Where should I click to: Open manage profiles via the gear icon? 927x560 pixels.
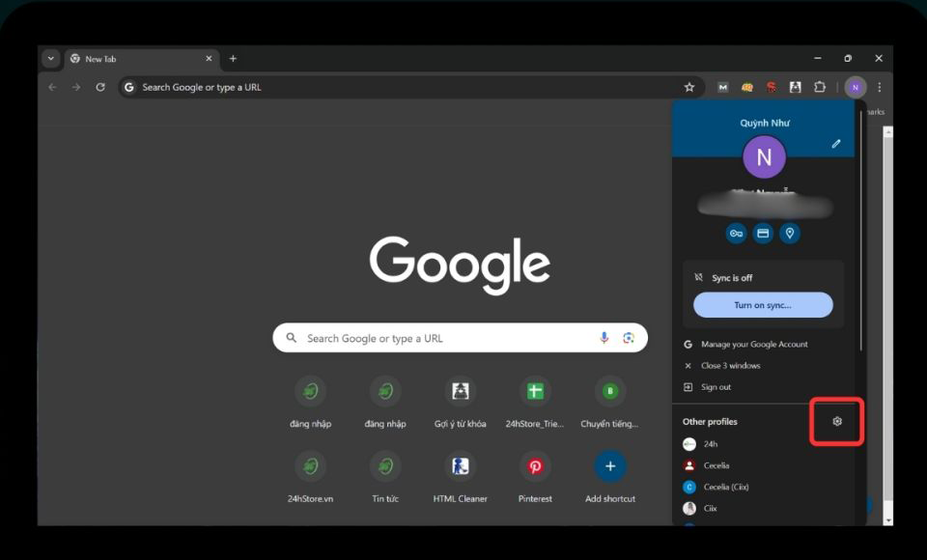point(836,422)
